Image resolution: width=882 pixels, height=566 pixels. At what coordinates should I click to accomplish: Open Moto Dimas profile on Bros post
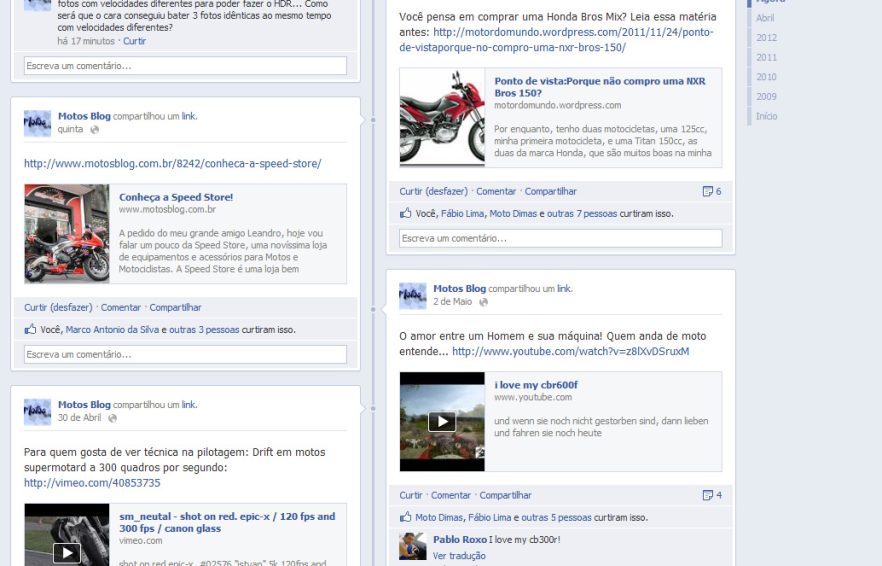pyautogui.click(x=513, y=214)
